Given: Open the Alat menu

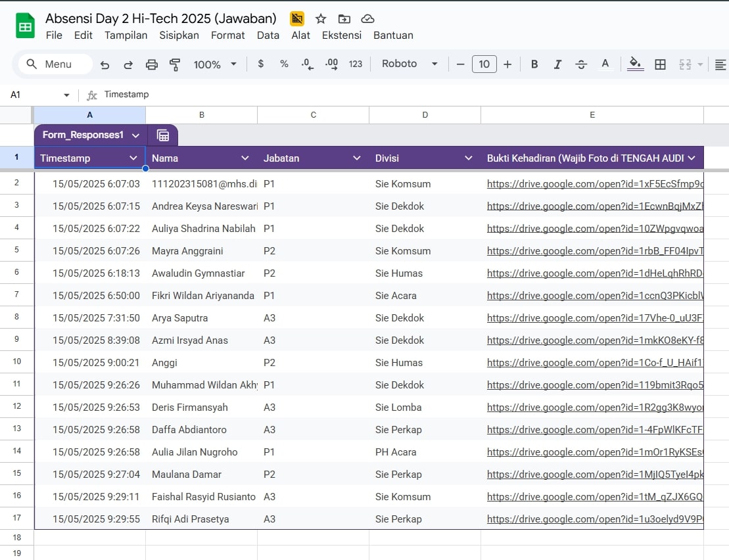Looking at the screenshot, I should tap(301, 35).
